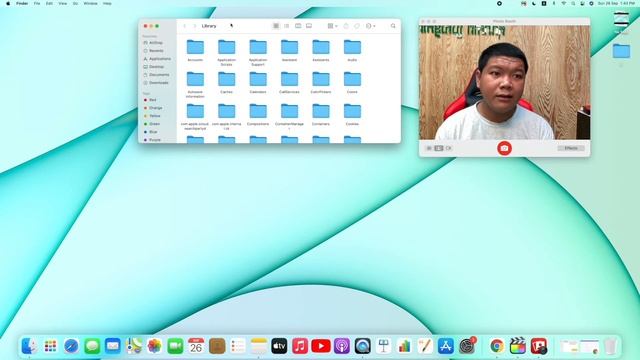Open Messages from the dock
Screen dimensions: 640x360
click(92, 346)
